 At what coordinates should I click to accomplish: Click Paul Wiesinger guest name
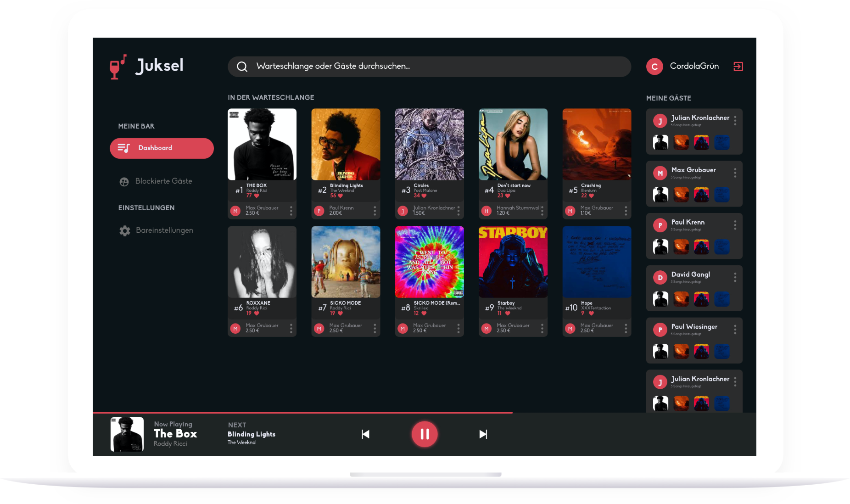(x=694, y=327)
